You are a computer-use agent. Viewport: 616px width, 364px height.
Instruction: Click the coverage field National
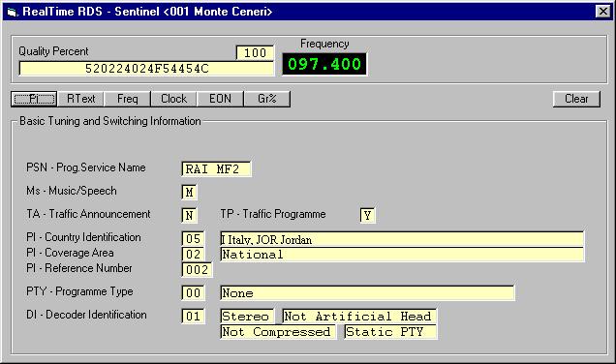tap(402, 255)
